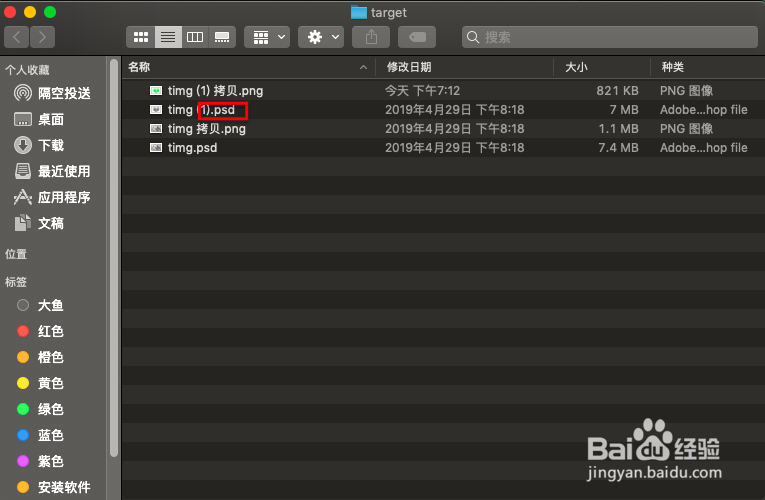Screen dimensions: 765x500
Task: Toggle sort order arrow in 名称 header
Action: point(363,67)
